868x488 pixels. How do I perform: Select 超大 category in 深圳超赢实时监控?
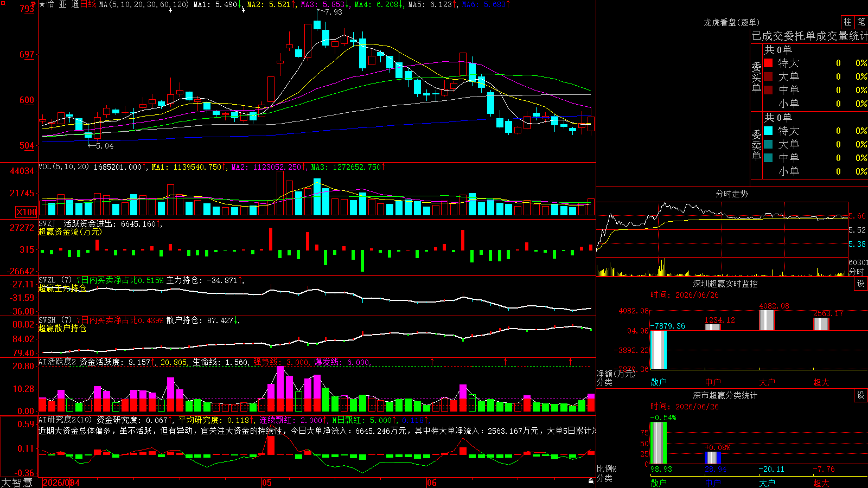[821, 382]
